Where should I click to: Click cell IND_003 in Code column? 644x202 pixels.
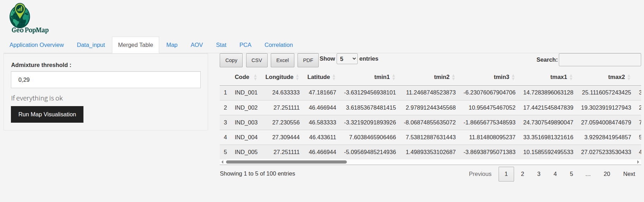(246, 122)
